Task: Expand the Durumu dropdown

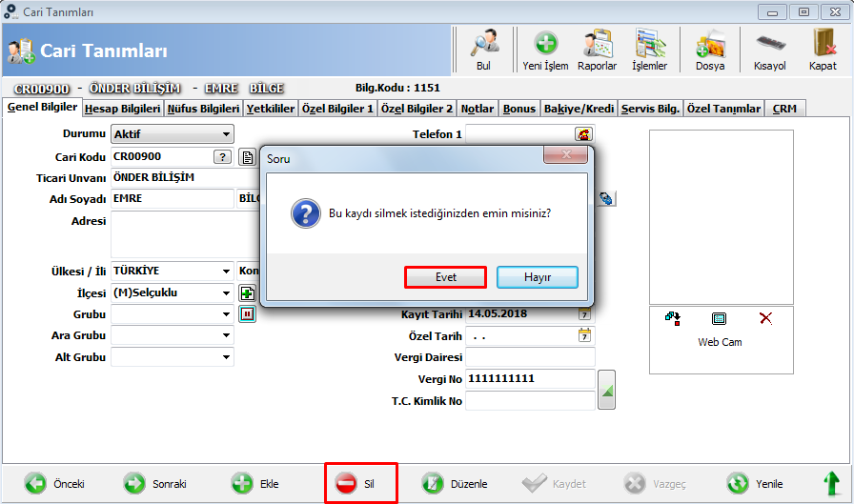Action: coord(226,134)
